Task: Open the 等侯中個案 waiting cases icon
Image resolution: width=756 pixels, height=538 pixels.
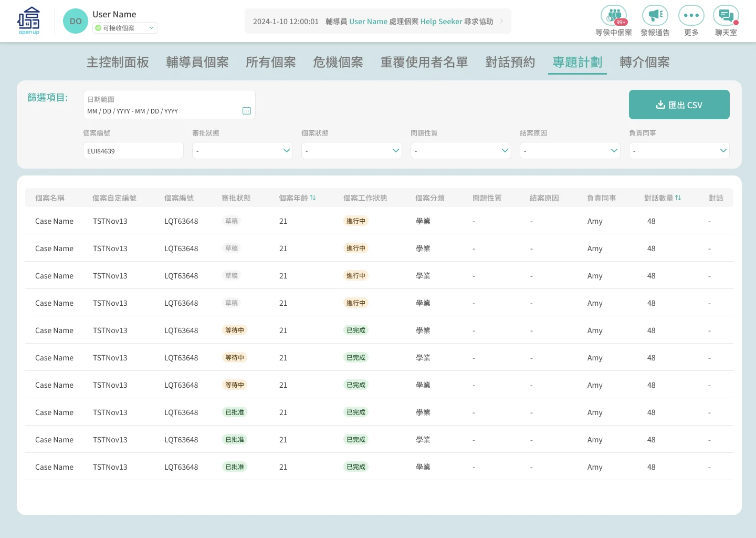Action: tap(614, 16)
